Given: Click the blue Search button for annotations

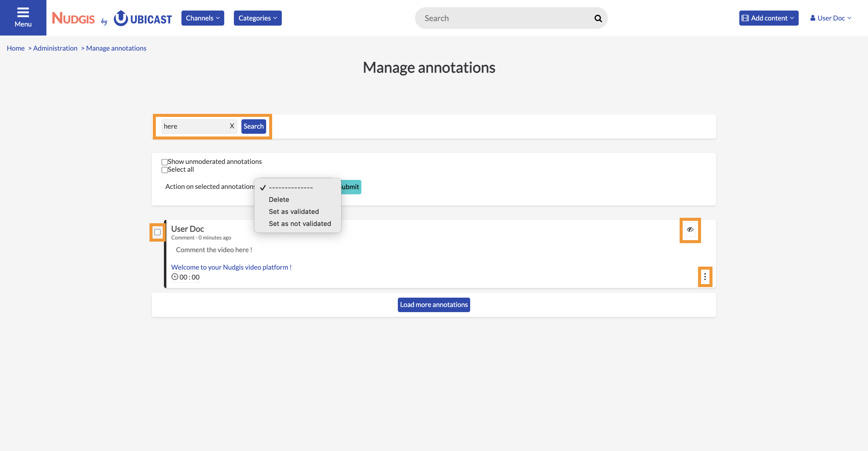Looking at the screenshot, I should point(253,126).
